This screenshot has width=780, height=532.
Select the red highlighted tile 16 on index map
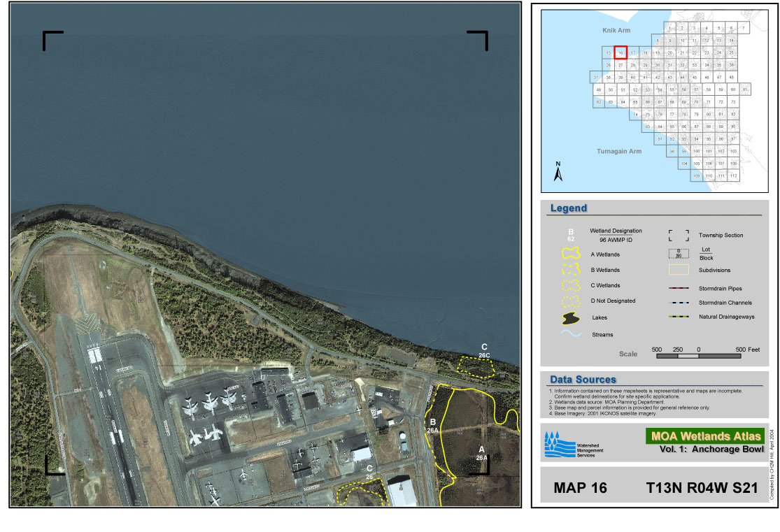click(x=621, y=53)
